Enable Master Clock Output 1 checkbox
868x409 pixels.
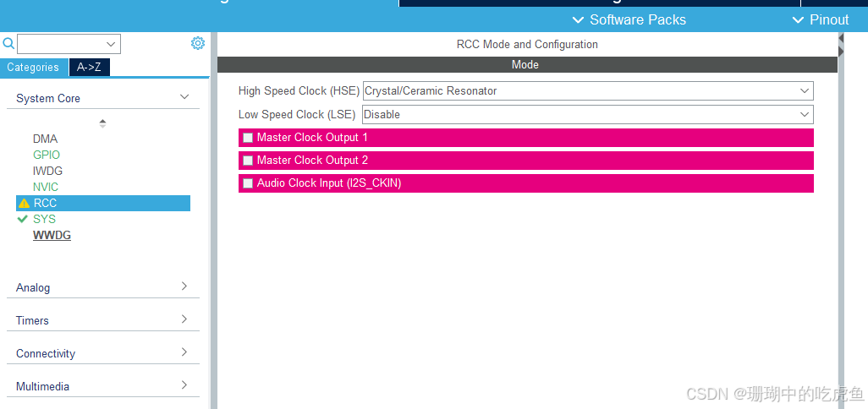tap(247, 138)
